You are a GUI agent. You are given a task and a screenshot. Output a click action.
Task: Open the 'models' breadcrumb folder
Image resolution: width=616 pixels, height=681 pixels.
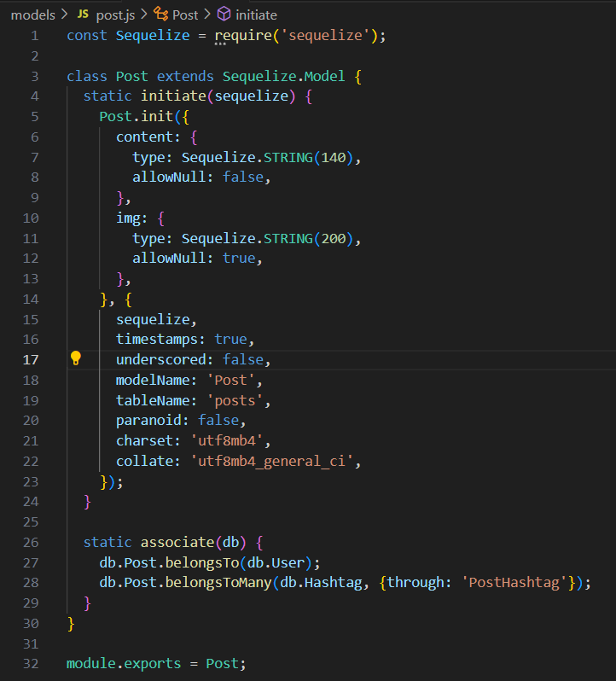[x=33, y=15]
